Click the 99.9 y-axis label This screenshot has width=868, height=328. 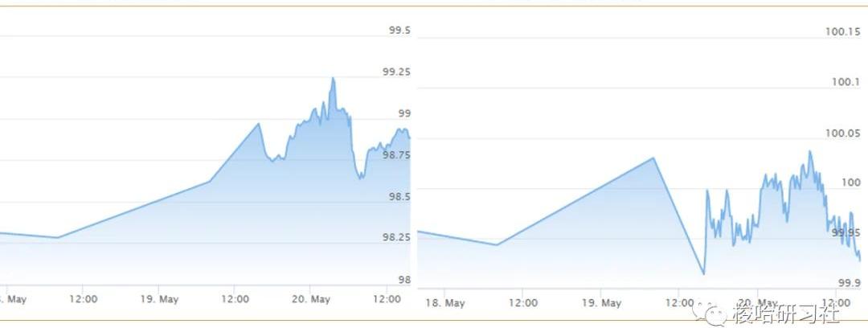[850, 283]
